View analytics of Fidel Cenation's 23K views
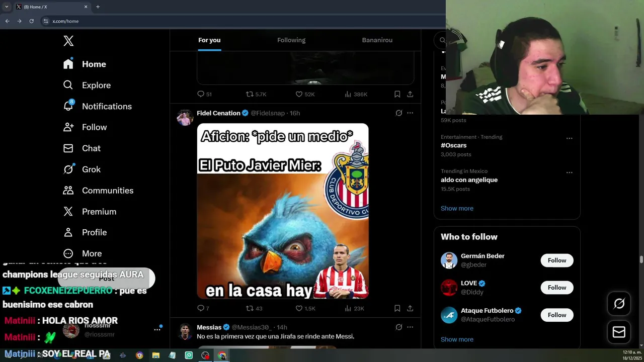The width and height of the screenshot is (644, 362). [354, 308]
